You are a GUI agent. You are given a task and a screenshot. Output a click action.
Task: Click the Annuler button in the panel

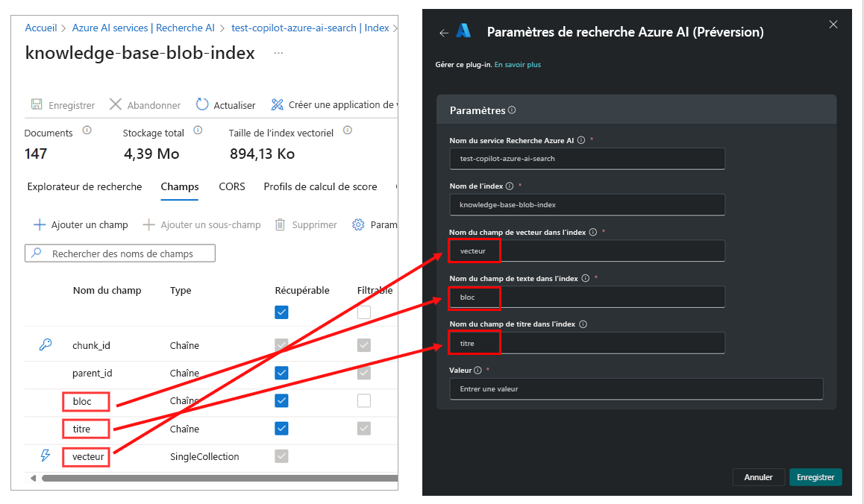pyautogui.click(x=758, y=476)
